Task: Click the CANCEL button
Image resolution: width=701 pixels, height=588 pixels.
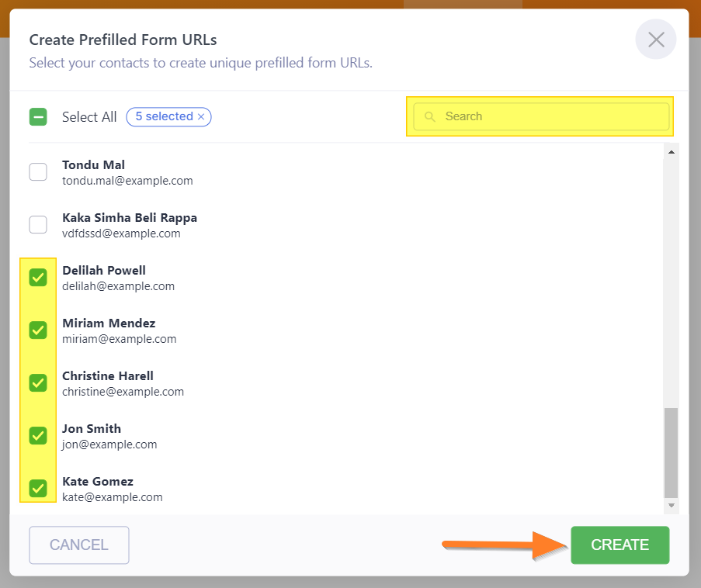Action: [x=79, y=545]
